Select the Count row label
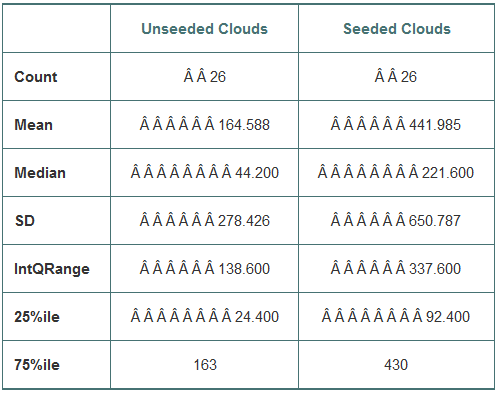The width and height of the screenshot is (498, 394). 36,77
